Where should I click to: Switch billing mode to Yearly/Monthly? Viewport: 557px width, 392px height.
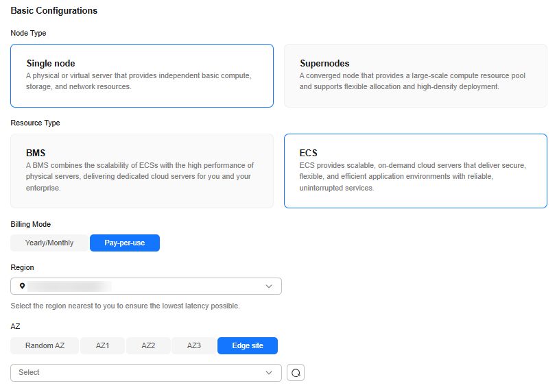[49, 243]
